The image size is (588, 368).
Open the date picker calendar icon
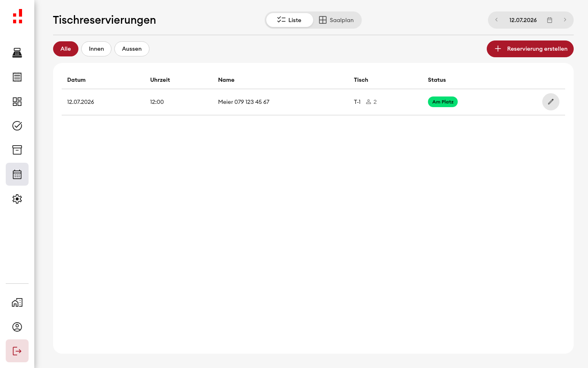pyautogui.click(x=550, y=20)
